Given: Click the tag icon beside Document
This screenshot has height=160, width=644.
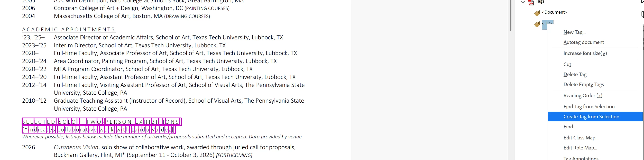Looking at the screenshot, I should tap(537, 13).
